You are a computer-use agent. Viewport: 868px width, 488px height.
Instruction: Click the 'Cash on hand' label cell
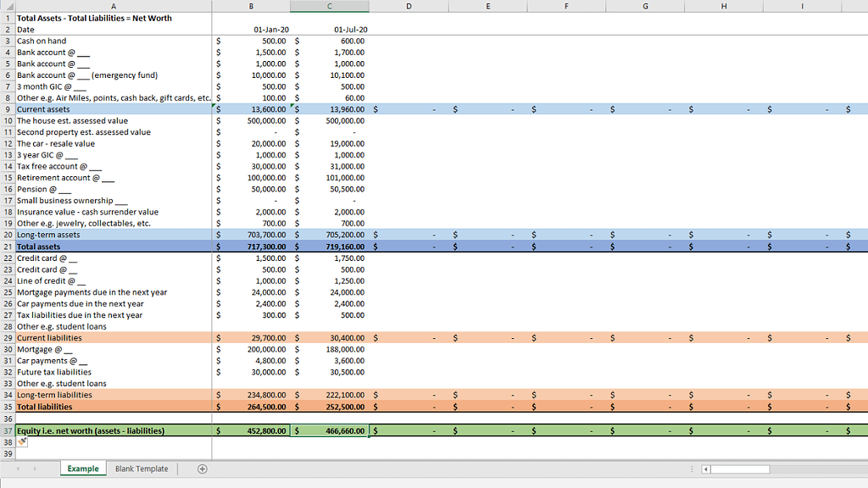(114, 41)
